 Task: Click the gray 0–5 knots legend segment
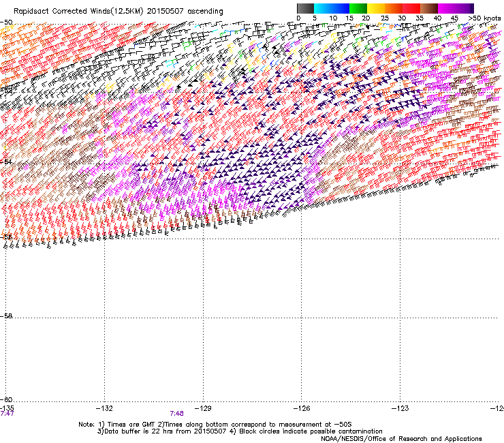(305, 8)
